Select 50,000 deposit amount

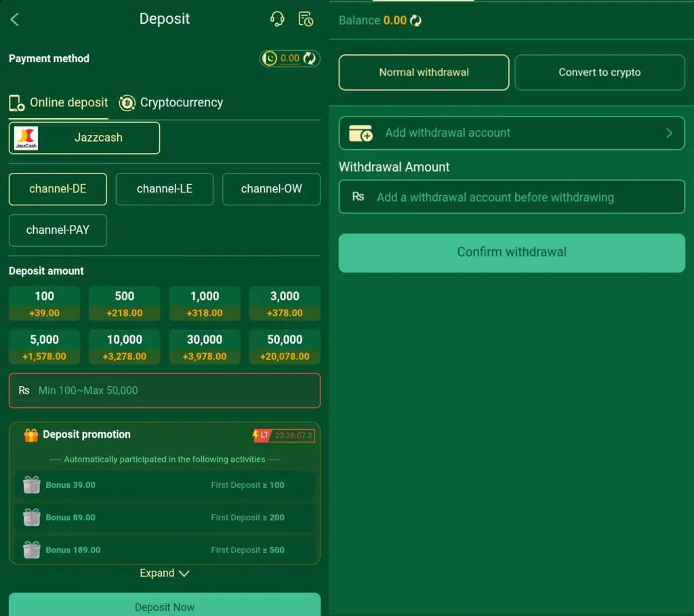(x=285, y=347)
